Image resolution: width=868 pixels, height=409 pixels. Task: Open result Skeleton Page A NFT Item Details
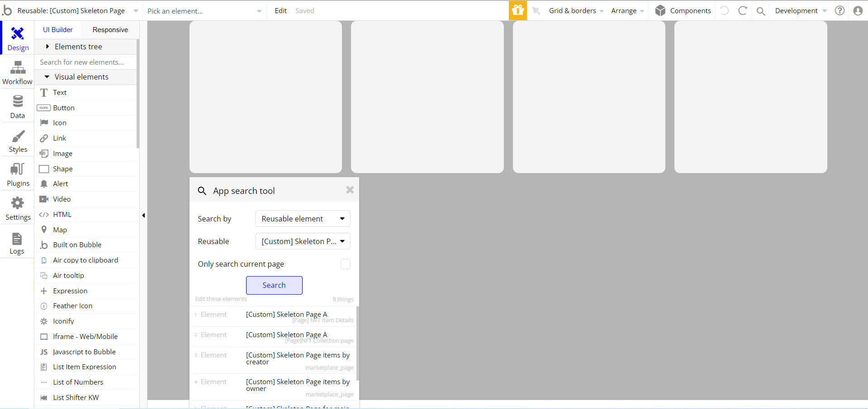[274, 317]
